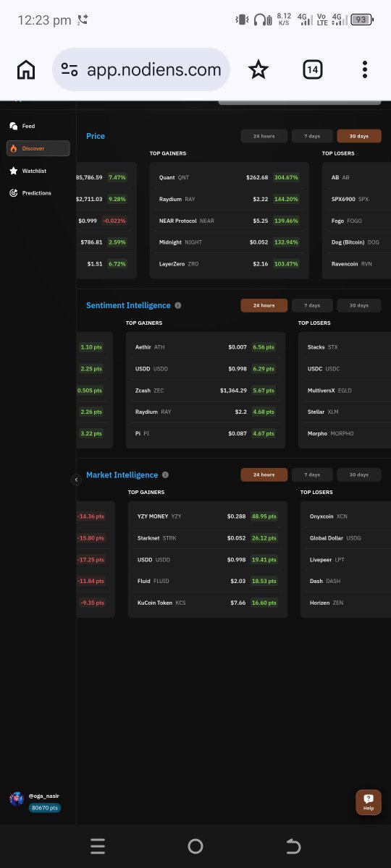Open SPX6900 row in losers

point(356,199)
